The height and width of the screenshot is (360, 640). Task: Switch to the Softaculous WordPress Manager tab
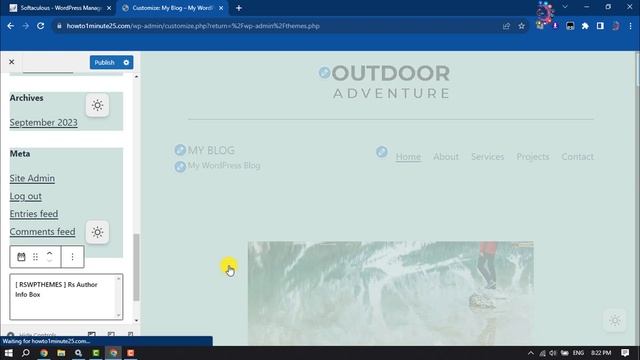click(60, 8)
